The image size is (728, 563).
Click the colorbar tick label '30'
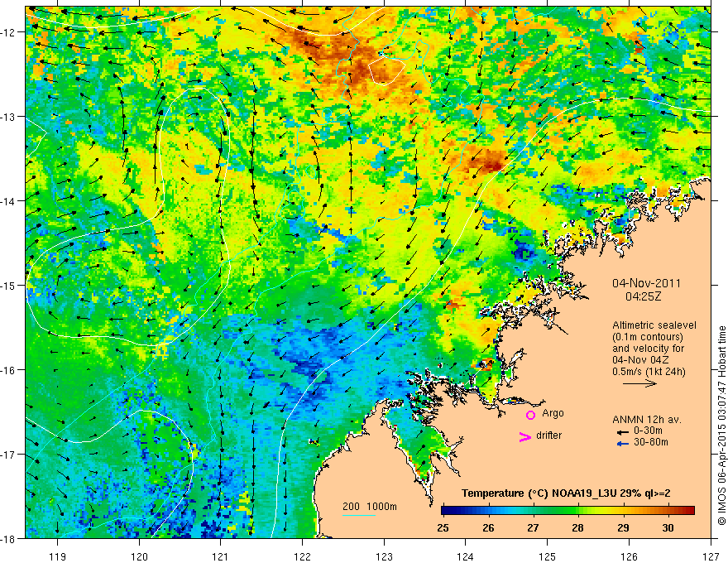click(668, 528)
